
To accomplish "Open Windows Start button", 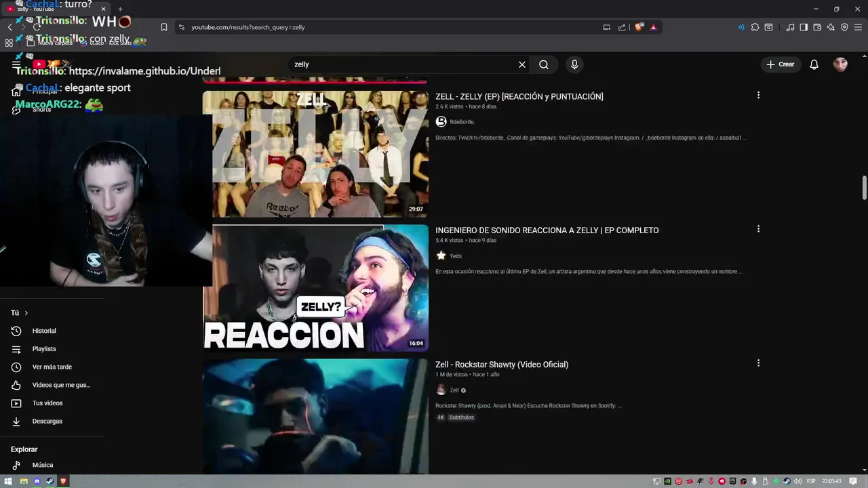I will tap(9, 481).
